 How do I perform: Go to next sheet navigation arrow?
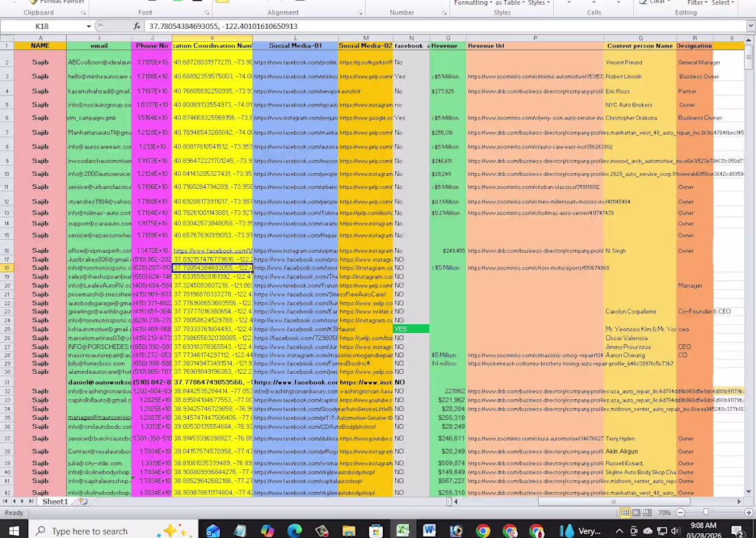[x=23, y=502]
